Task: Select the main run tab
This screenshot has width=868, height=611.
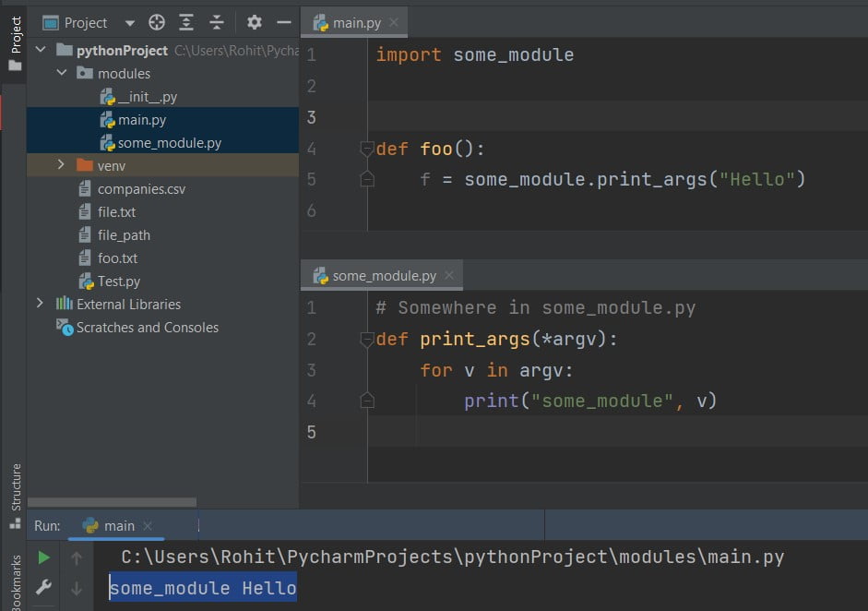Action: click(x=118, y=524)
